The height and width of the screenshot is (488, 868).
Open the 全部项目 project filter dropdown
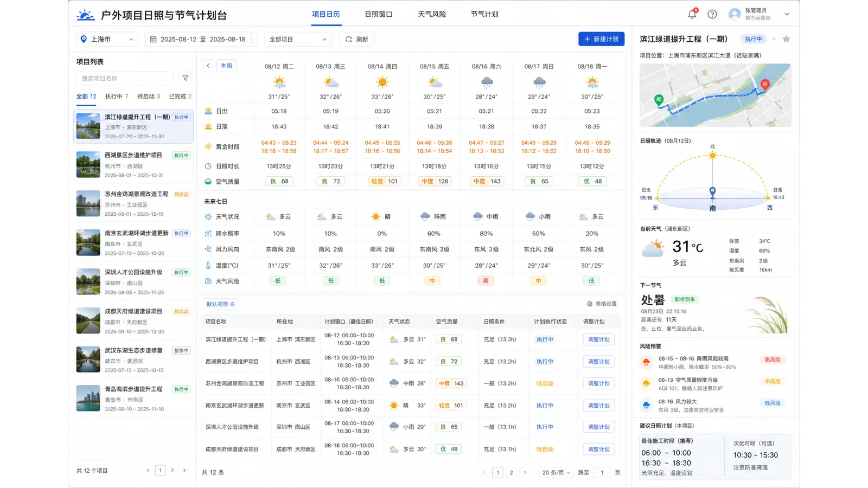298,39
